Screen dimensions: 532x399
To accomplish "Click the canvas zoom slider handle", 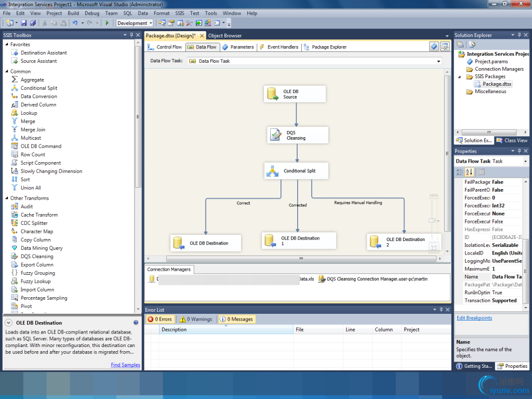I will pos(432,220).
